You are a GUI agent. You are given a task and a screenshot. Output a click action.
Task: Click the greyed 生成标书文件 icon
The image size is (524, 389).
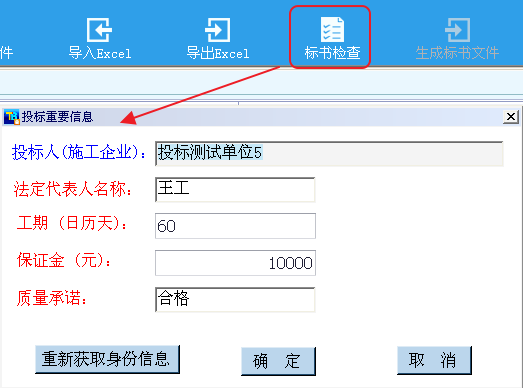[457, 30]
